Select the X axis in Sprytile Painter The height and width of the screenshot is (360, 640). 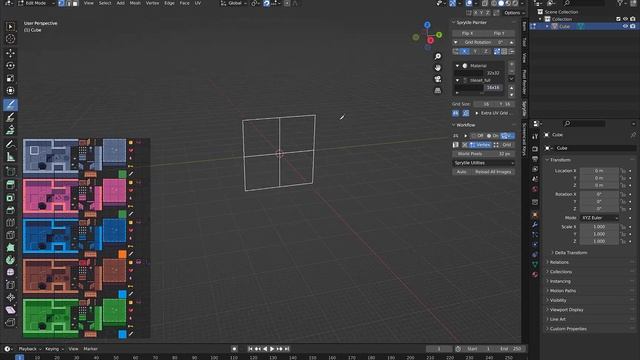tap(464, 51)
